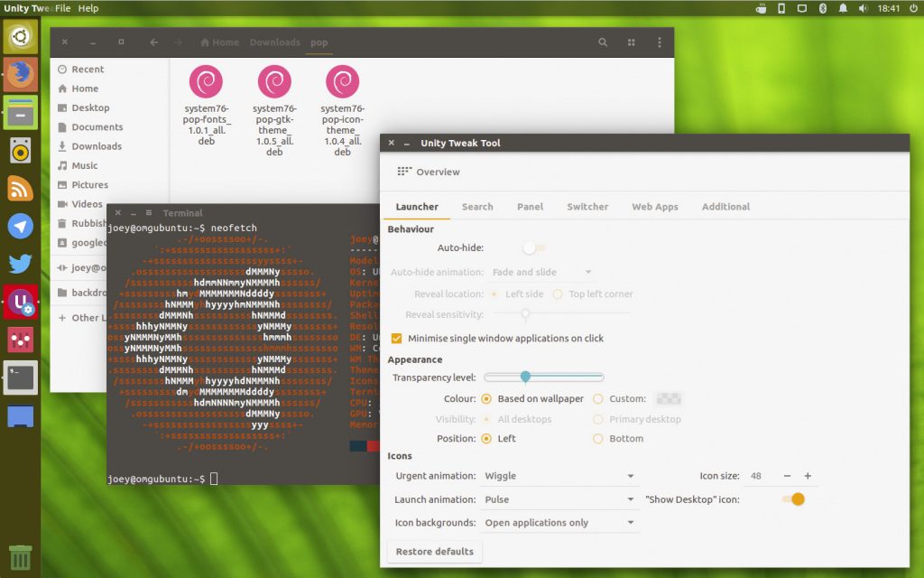Switch to the Additional tab
The width and height of the screenshot is (924, 578).
click(x=726, y=207)
